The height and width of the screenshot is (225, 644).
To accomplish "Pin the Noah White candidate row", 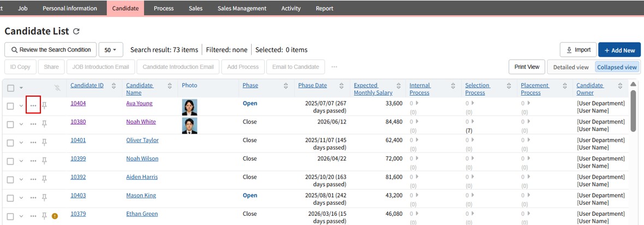I will (45, 124).
